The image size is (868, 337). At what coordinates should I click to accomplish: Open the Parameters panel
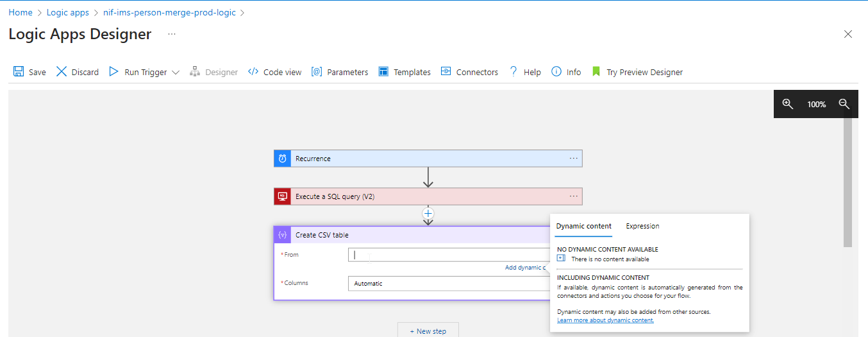340,72
